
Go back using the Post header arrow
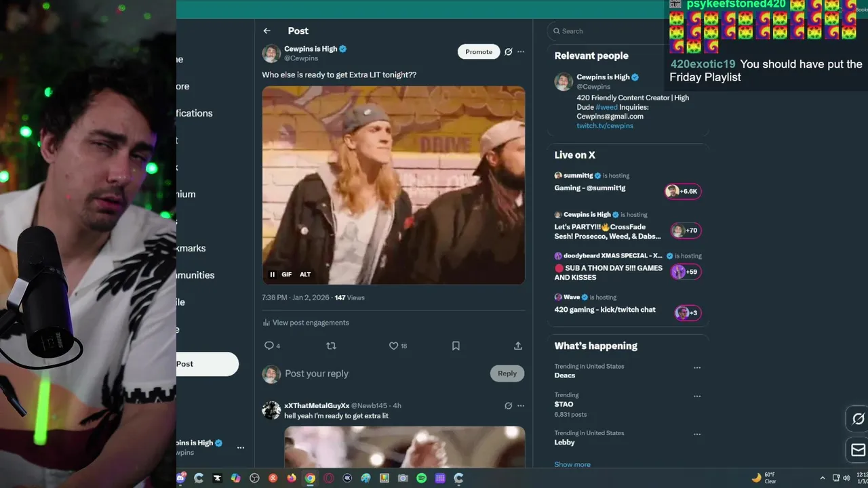pos(267,30)
